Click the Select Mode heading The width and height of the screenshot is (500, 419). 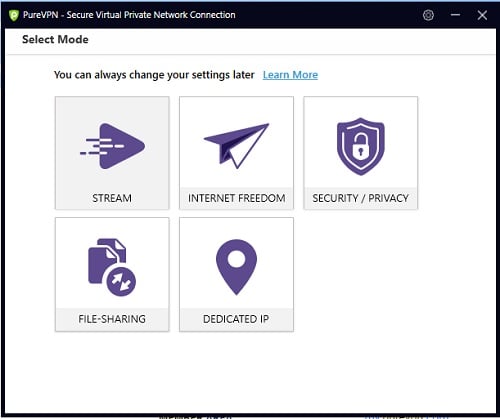click(x=55, y=39)
